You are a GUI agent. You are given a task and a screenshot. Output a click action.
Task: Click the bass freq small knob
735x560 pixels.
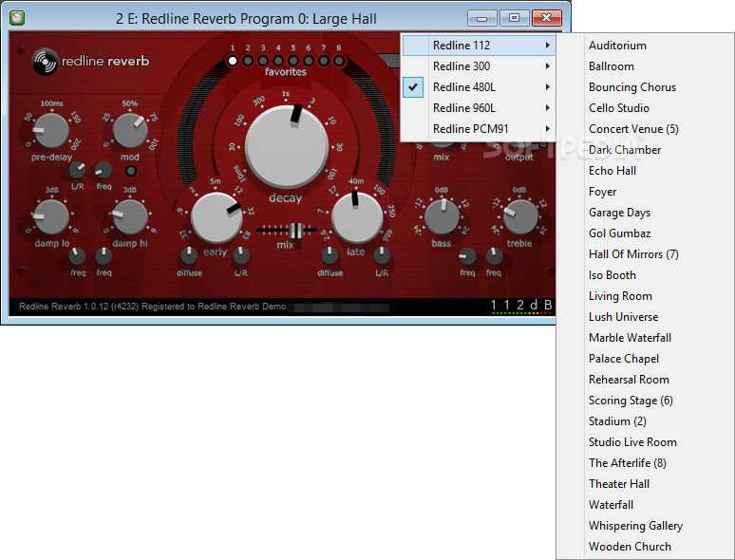coord(467,257)
